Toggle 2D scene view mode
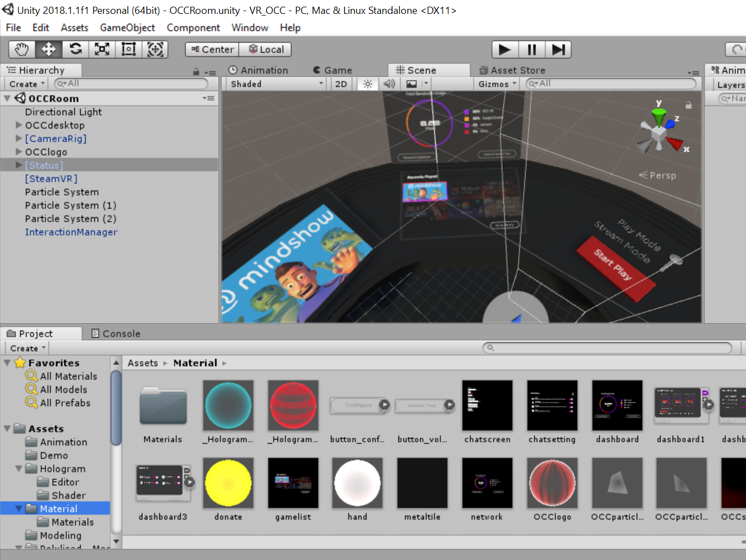 point(341,84)
